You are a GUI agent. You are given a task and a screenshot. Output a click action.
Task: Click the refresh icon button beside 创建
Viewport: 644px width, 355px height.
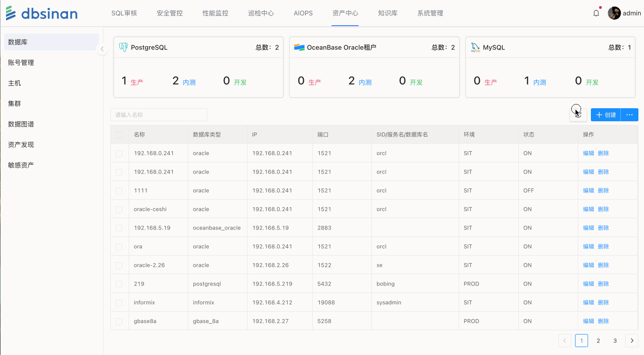point(578,115)
